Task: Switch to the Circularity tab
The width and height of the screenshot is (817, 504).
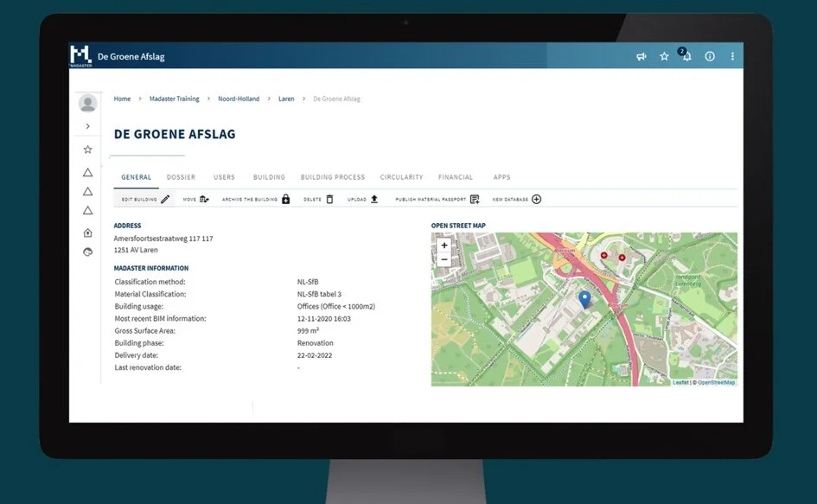Action: (x=401, y=177)
